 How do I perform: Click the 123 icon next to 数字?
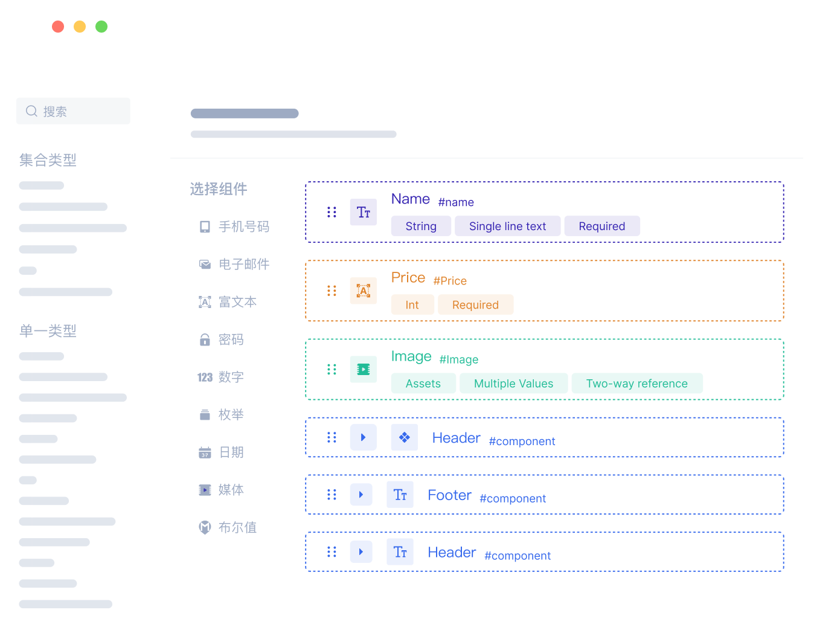(205, 377)
